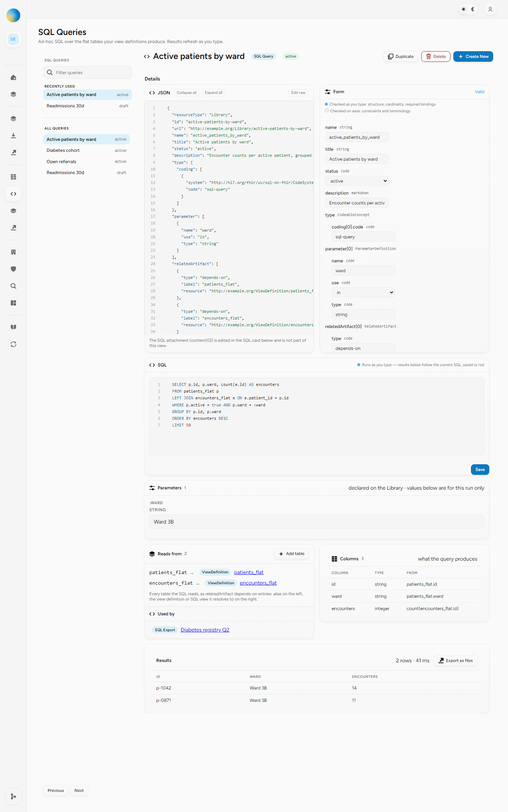Switch to light theme with the sun toggle

tap(464, 9)
